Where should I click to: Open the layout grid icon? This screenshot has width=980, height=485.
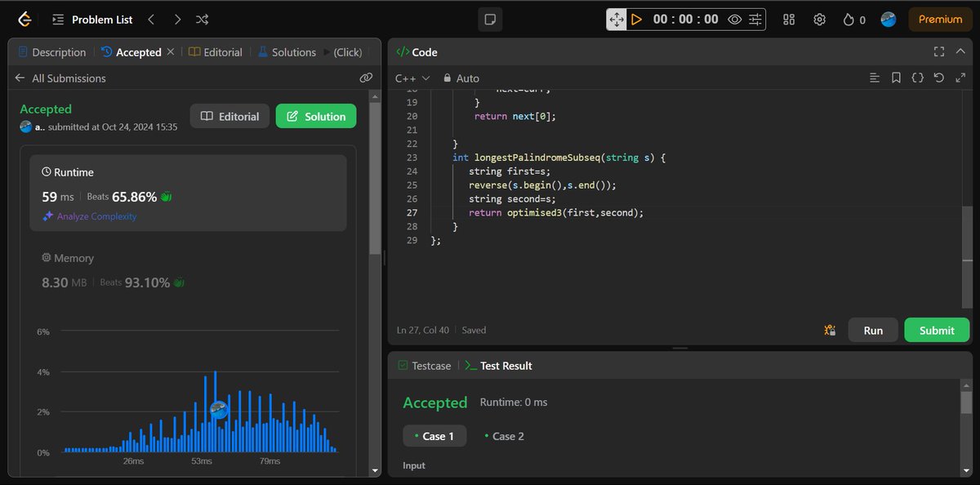[789, 19]
